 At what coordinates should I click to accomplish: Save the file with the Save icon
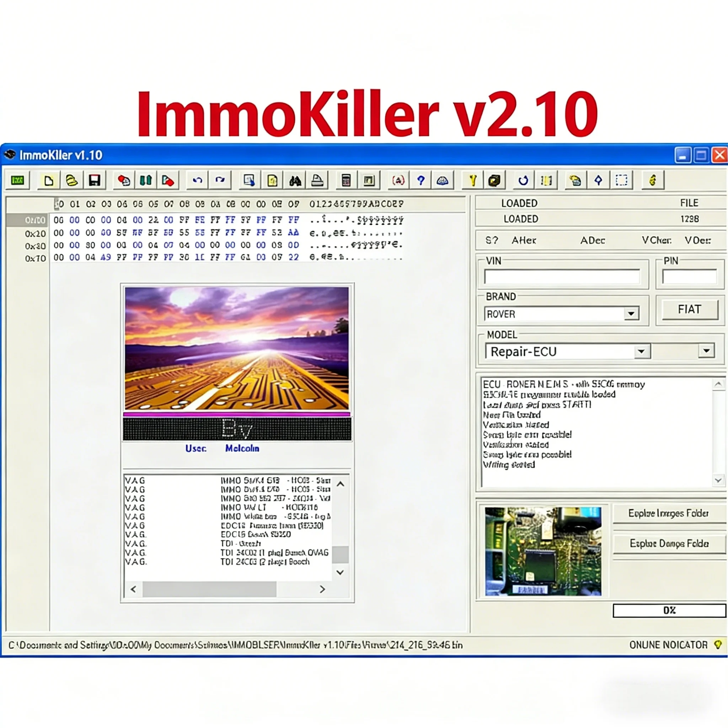tap(95, 181)
